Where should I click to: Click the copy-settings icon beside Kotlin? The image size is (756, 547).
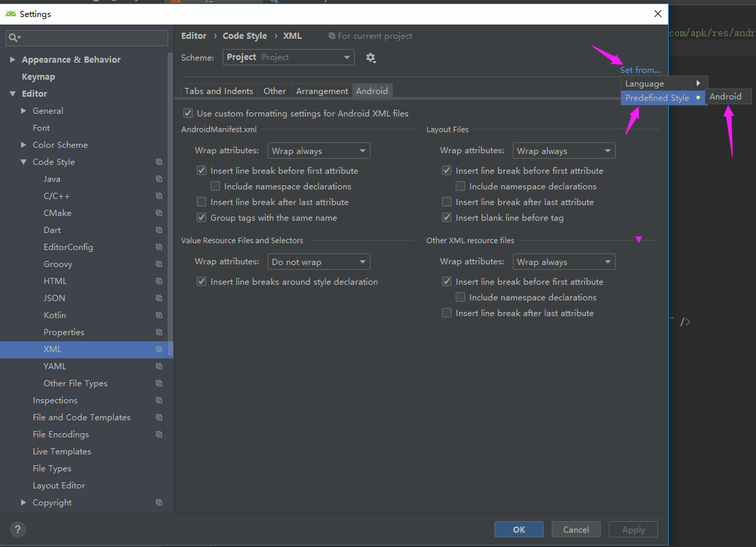pyautogui.click(x=159, y=315)
